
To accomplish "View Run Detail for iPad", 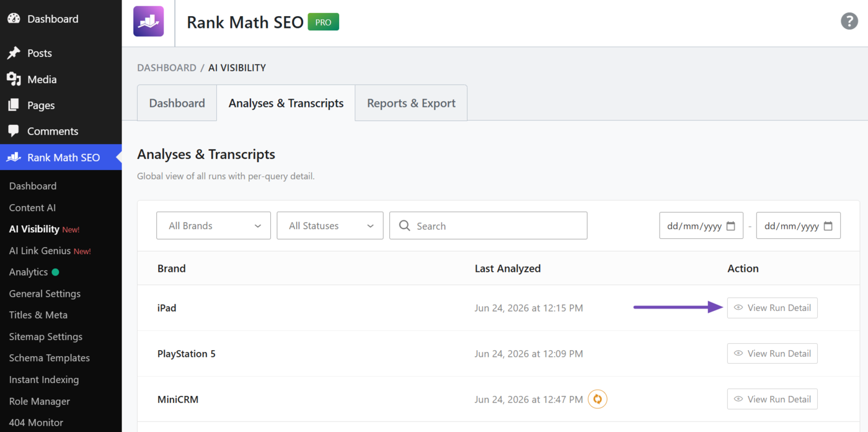I will [x=772, y=308].
